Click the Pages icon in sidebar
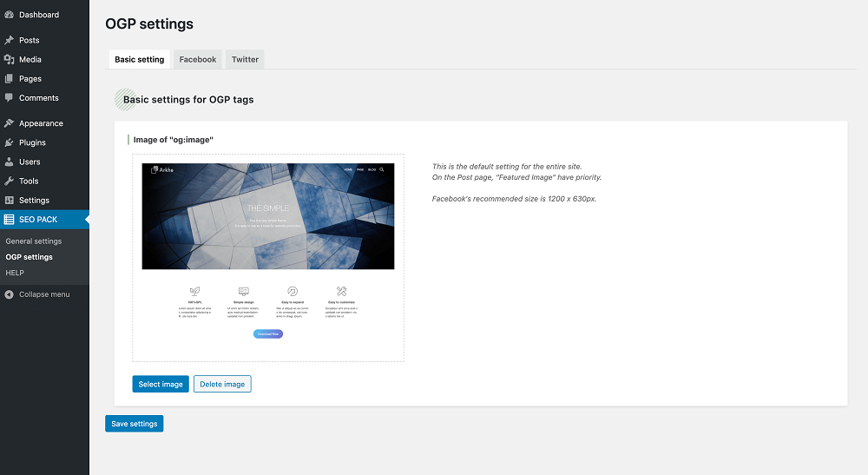 9,78
